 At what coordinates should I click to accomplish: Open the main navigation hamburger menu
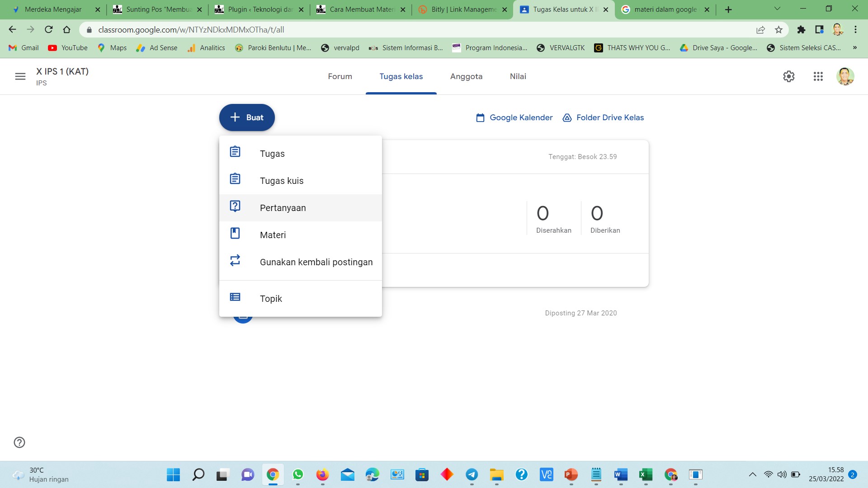click(20, 76)
